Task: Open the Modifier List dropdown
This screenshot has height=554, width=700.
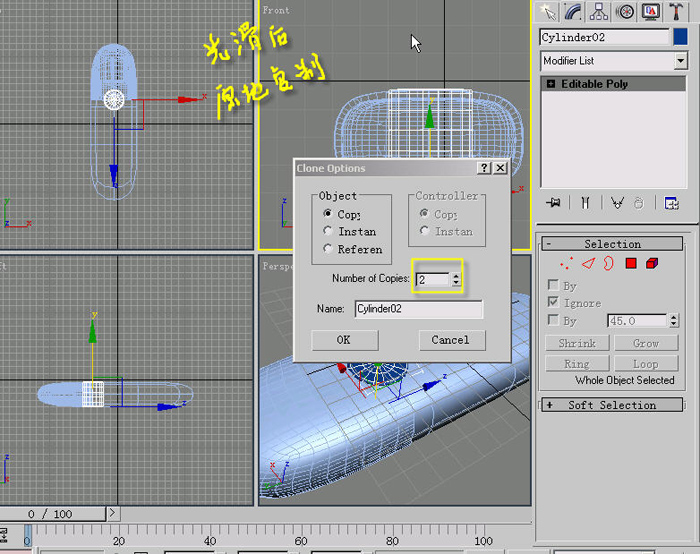Action: point(680,61)
